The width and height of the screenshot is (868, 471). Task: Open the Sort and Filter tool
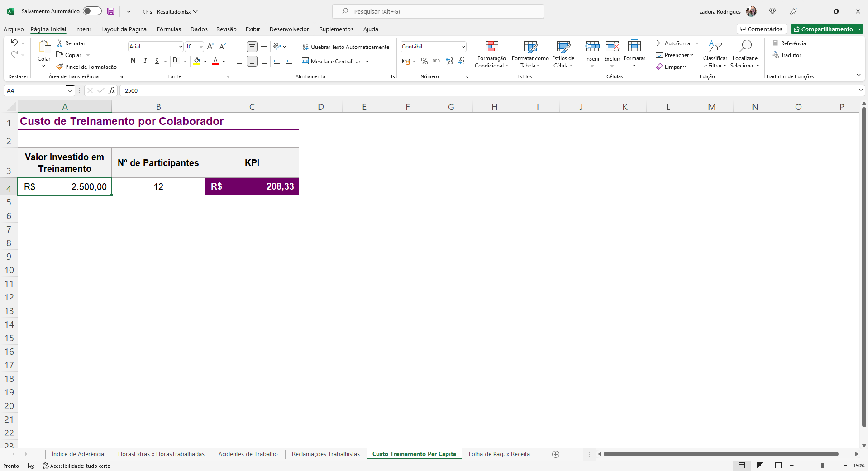(x=715, y=47)
